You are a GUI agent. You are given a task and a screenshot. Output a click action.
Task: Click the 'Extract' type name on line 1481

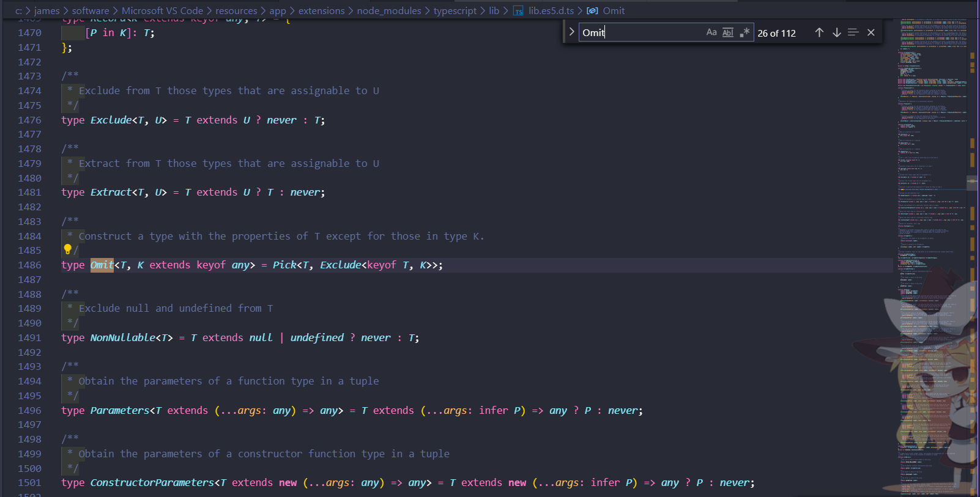[x=111, y=192]
